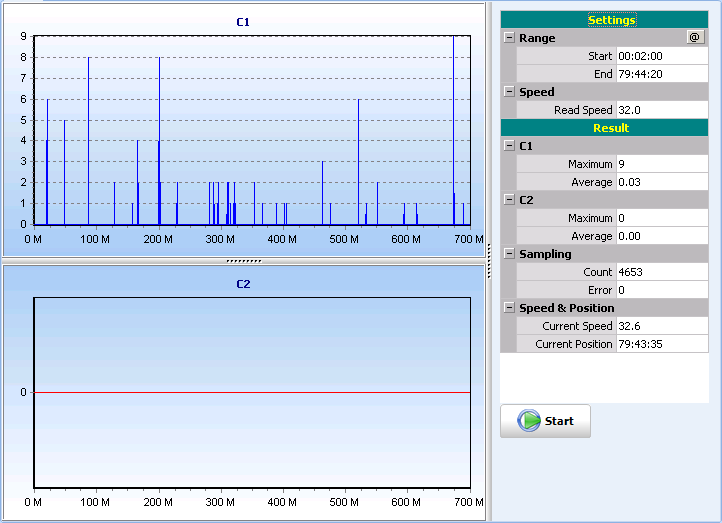
Task: Click the @ button in Range row
Action: pyautogui.click(x=695, y=38)
